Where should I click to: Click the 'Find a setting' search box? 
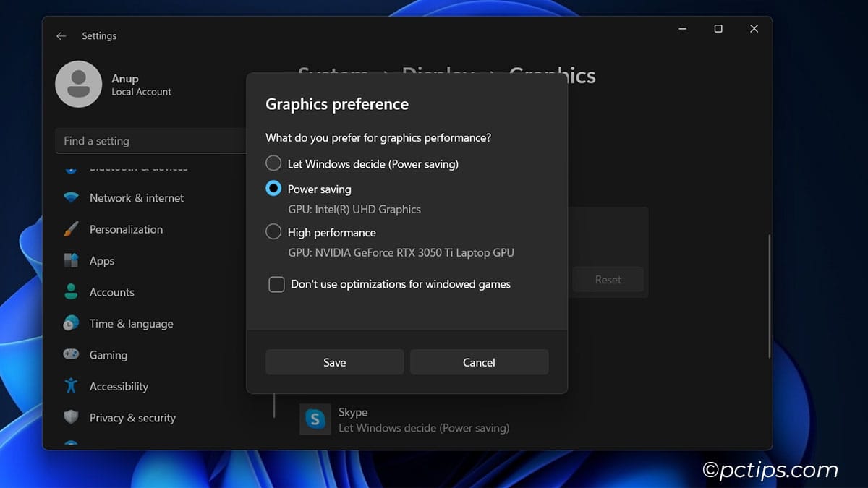click(152, 141)
